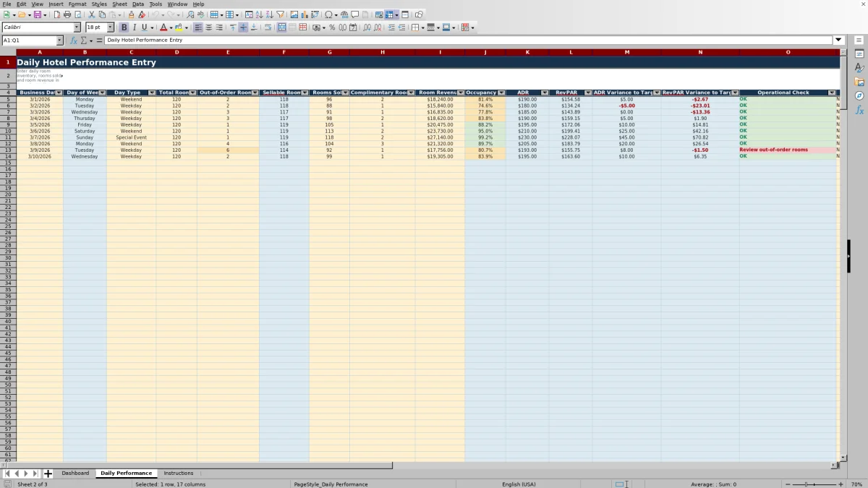Toggle Bold formatting
The width and height of the screenshot is (868, 488).
[124, 27]
